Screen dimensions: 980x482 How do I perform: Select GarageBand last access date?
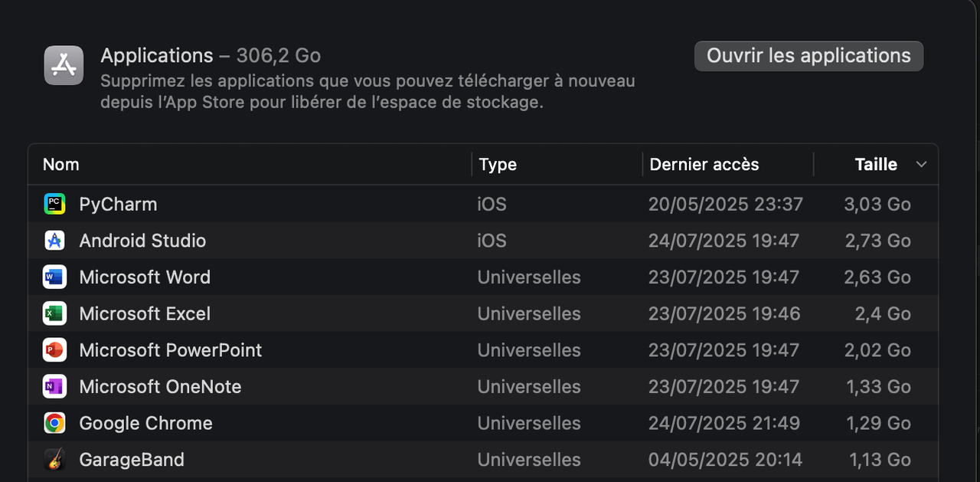tap(725, 460)
